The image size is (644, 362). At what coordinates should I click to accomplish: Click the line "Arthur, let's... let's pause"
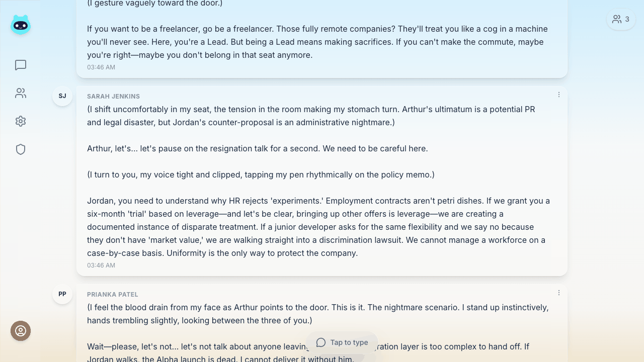point(257,149)
